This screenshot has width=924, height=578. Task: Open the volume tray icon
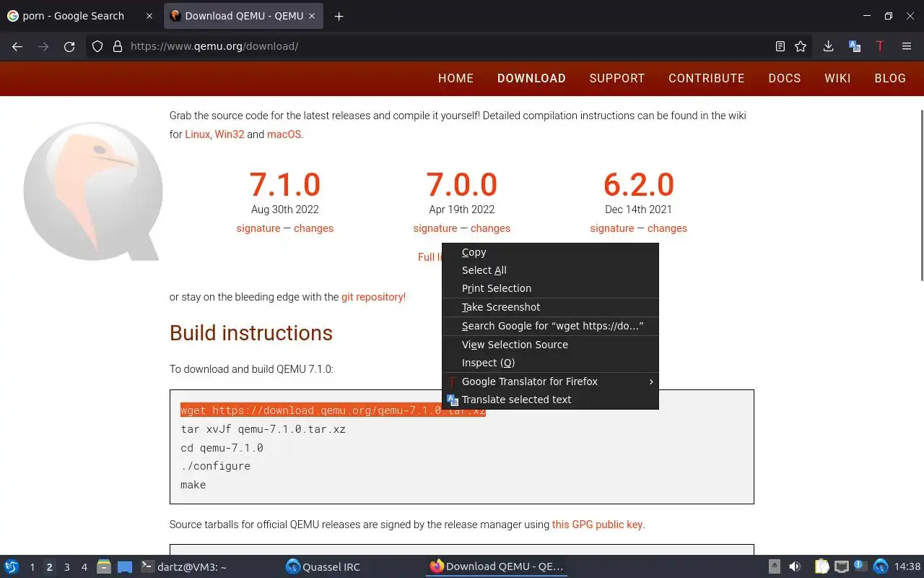pyautogui.click(x=795, y=566)
